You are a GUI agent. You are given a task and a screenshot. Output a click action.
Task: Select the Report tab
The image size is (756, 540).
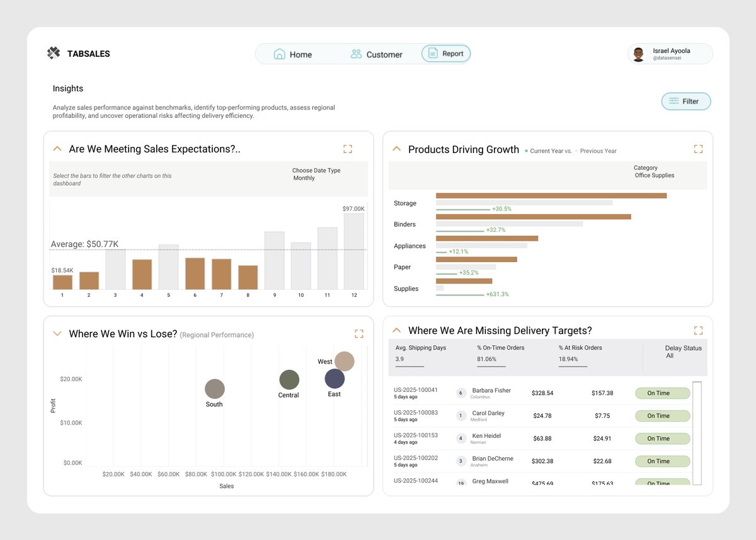(x=446, y=54)
